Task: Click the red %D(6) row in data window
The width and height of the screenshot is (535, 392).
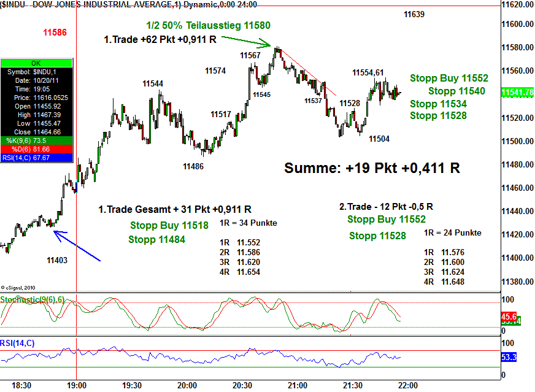Action: tap(36, 149)
